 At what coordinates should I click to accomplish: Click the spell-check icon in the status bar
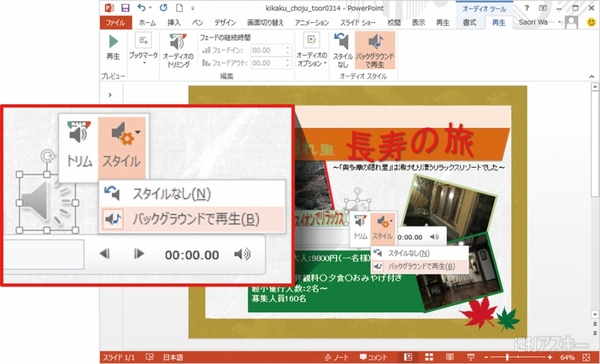pyautogui.click(x=150, y=357)
